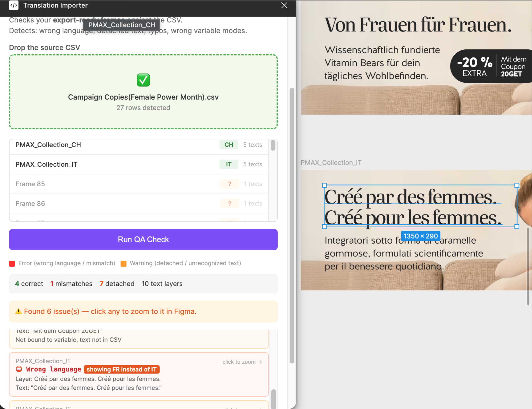Screen dimensions: 532x409
Task: Click the red stop icon beside Wrong language
Action: 19,369
